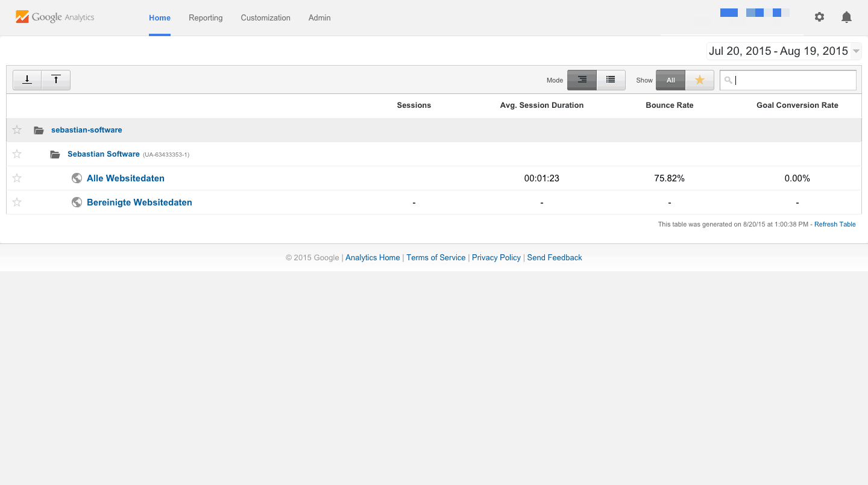Star the Alle Websitedaten view
The image size is (868, 485).
(x=17, y=178)
